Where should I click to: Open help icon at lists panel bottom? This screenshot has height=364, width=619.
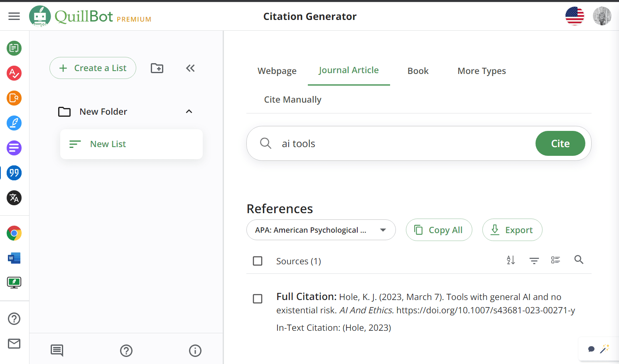(x=126, y=351)
